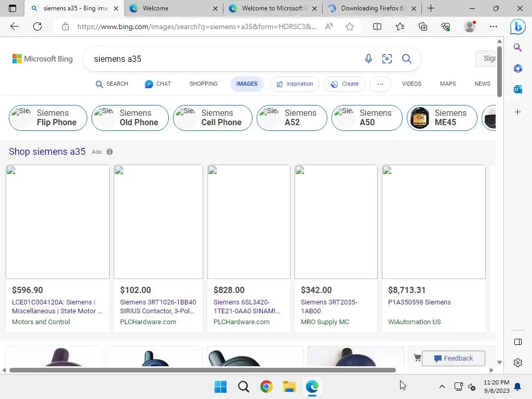This screenshot has height=399, width=532.
Task: Open Edge Settings and more menu
Action: 494,26
